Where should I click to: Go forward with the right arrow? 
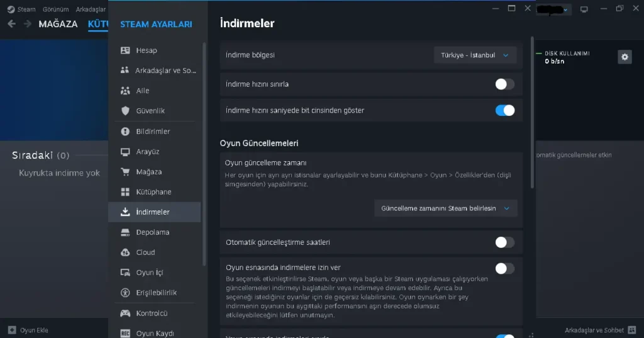(x=28, y=24)
